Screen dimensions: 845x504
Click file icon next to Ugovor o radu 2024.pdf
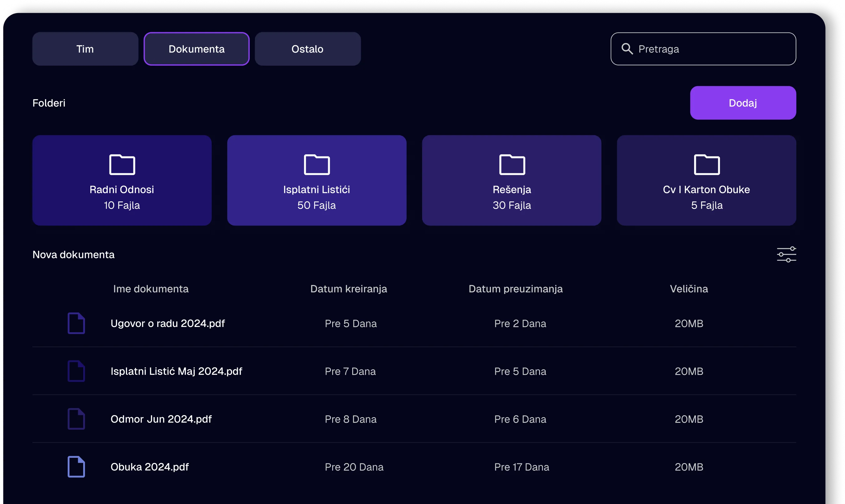click(x=76, y=323)
